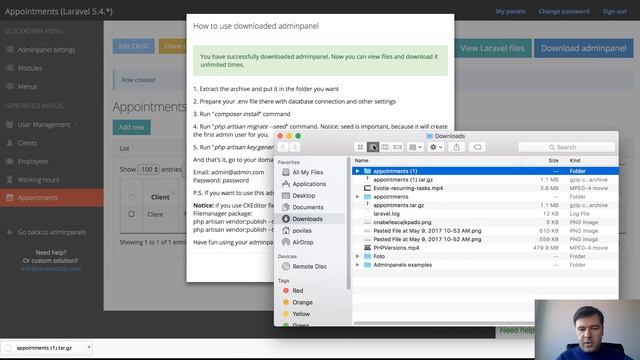Switch Finder to cover flow view
The image size is (640, 360).
point(398,147)
